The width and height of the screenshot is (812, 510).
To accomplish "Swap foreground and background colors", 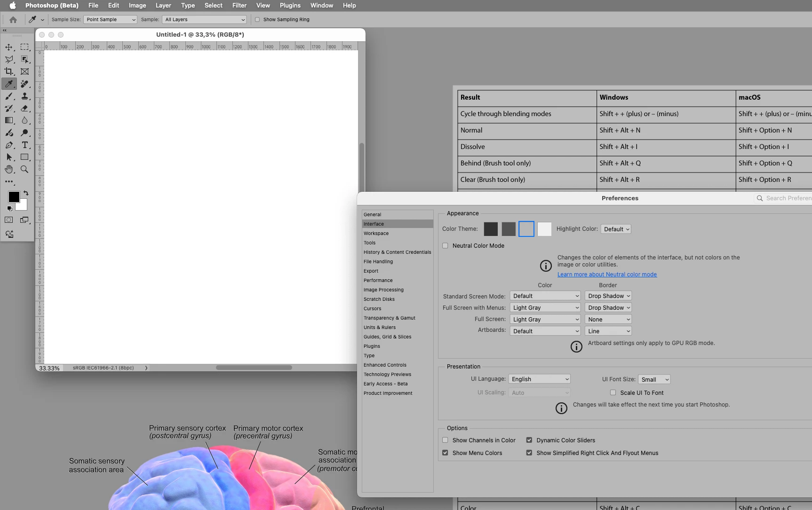I will tap(26, 193).
